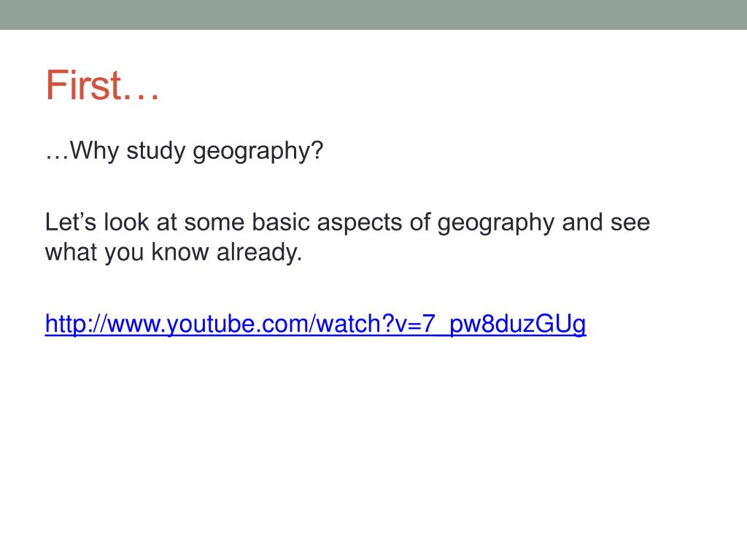Click the 'pw8duzGUg' end of link
The height and width of the screenshot is (560, 747).
point(518,324)
